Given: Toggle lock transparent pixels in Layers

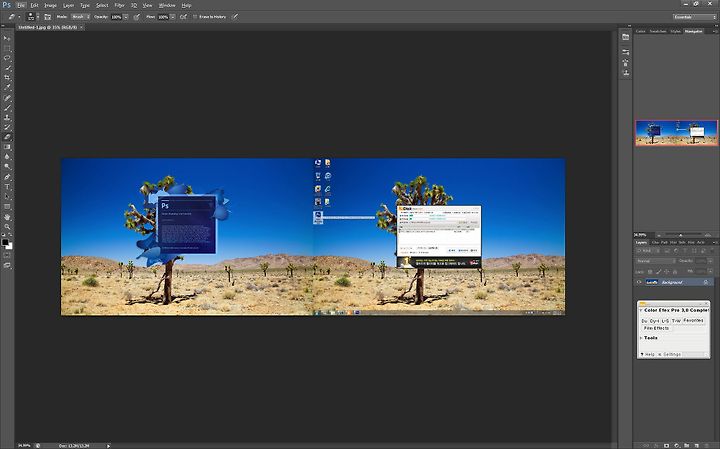Looking at the screenshot, I should (x=650, y=272).
